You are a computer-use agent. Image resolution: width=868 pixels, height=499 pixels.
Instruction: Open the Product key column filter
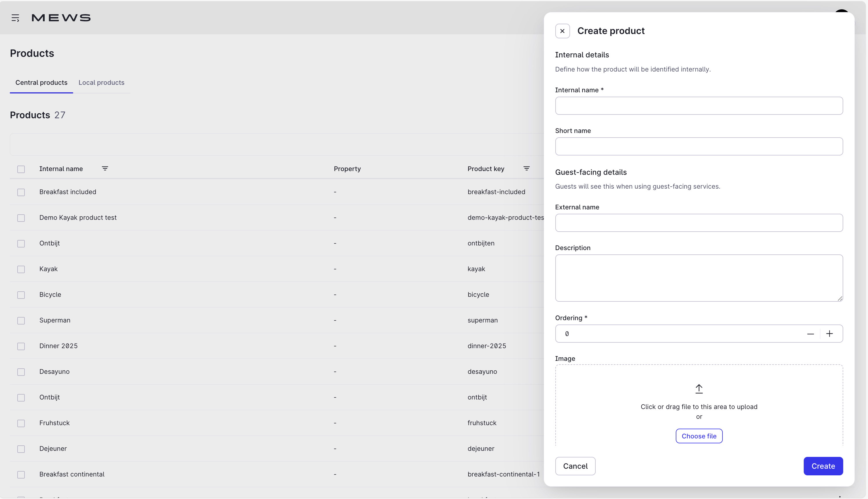click(526, 168)
